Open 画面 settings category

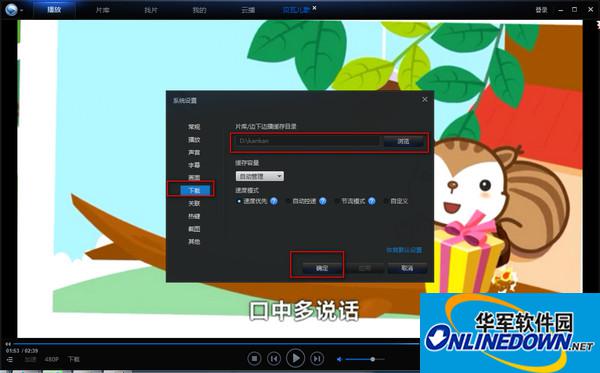[194, 178]
